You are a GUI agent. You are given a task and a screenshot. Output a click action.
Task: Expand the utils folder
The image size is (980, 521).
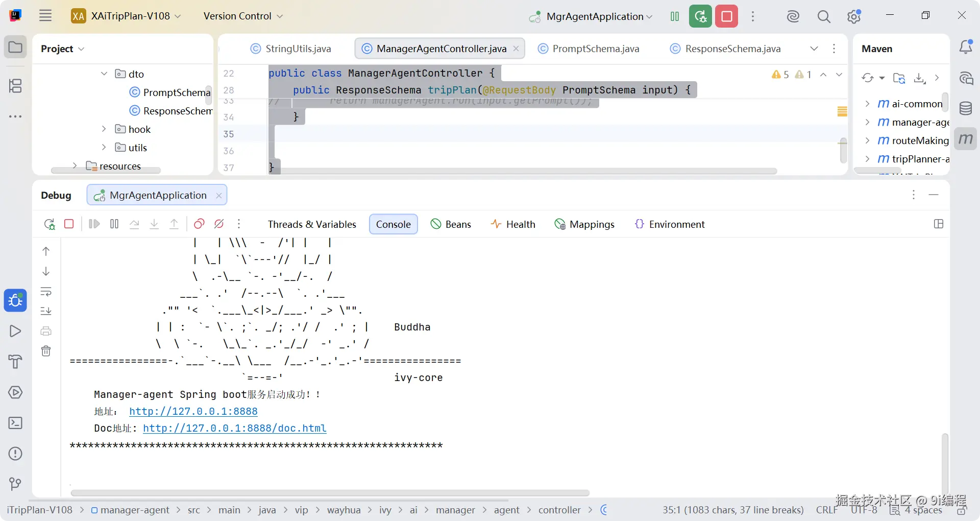point(104,147)
